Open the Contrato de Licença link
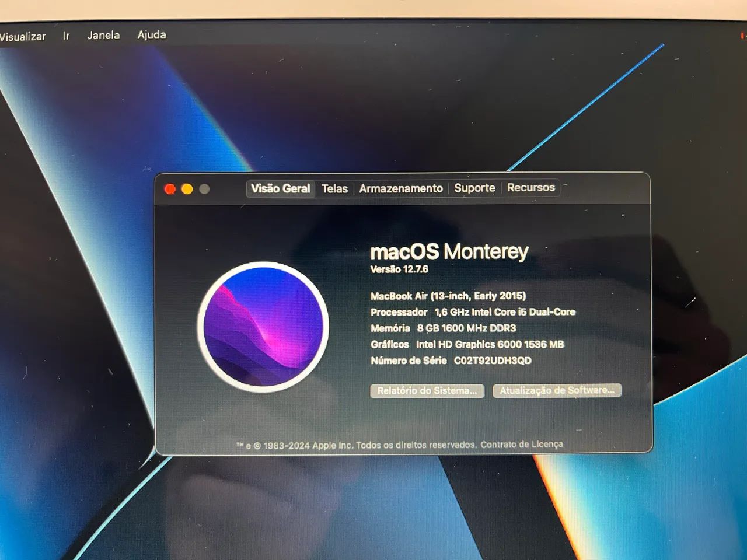The height and width of the screenshot is (560, 747). tap(522, 444)
